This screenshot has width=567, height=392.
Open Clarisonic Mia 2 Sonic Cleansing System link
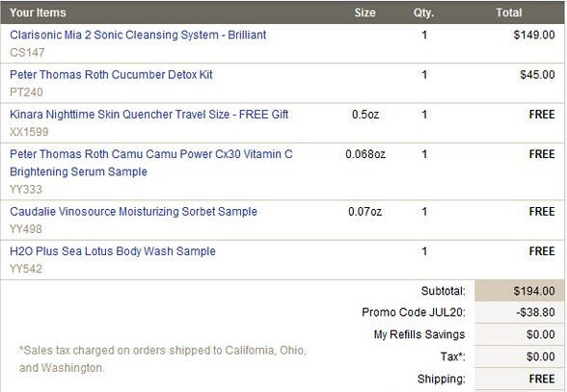(138, 35)
